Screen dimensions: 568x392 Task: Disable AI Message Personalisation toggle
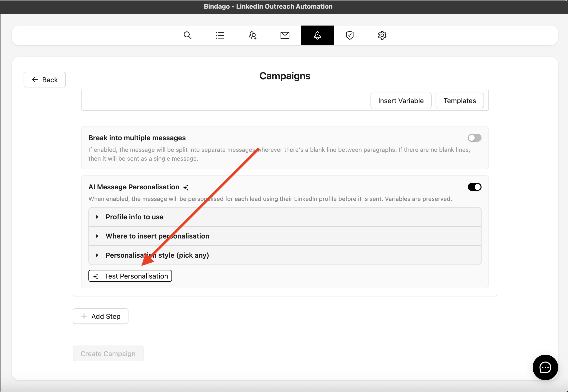pyautogui.click(x=474, y=187)
